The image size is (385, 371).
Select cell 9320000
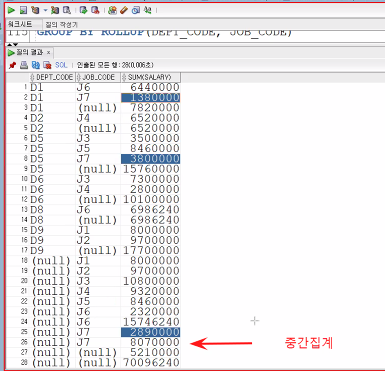[x=151, y=291]
